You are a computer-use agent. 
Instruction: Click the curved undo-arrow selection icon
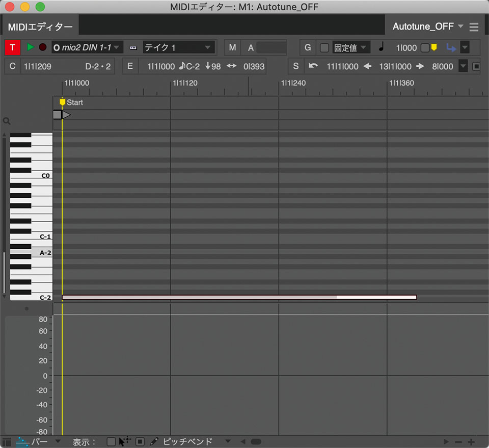313,66
